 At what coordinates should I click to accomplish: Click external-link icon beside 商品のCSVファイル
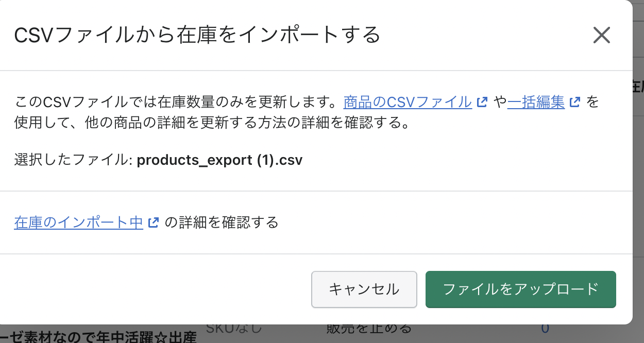[x=482, y=102]
